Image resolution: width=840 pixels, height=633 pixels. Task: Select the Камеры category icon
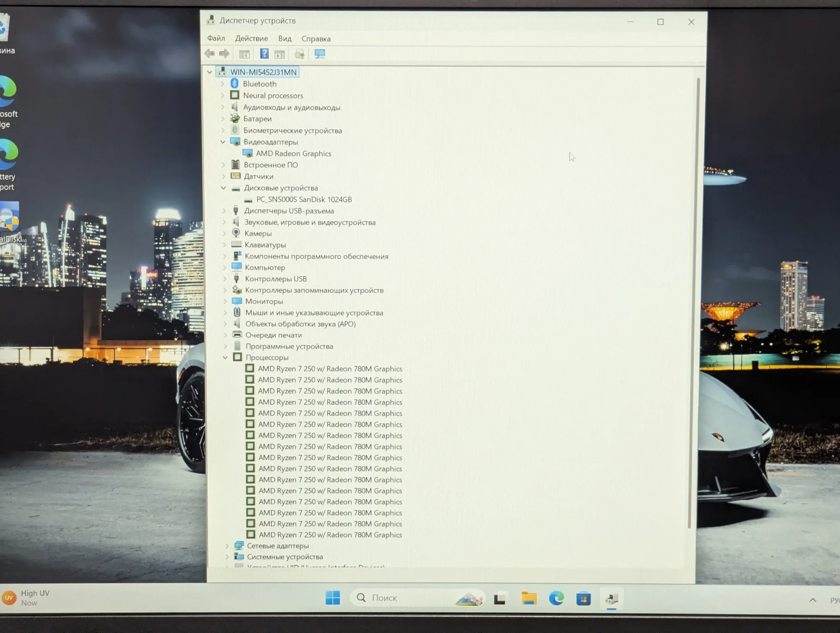tap(236, 233)
